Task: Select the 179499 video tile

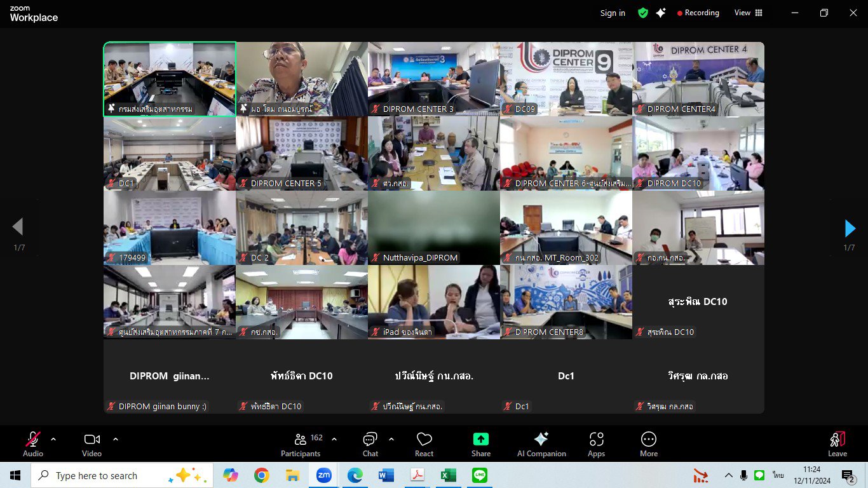Action: pyautogui.click(x=170, y=227)
